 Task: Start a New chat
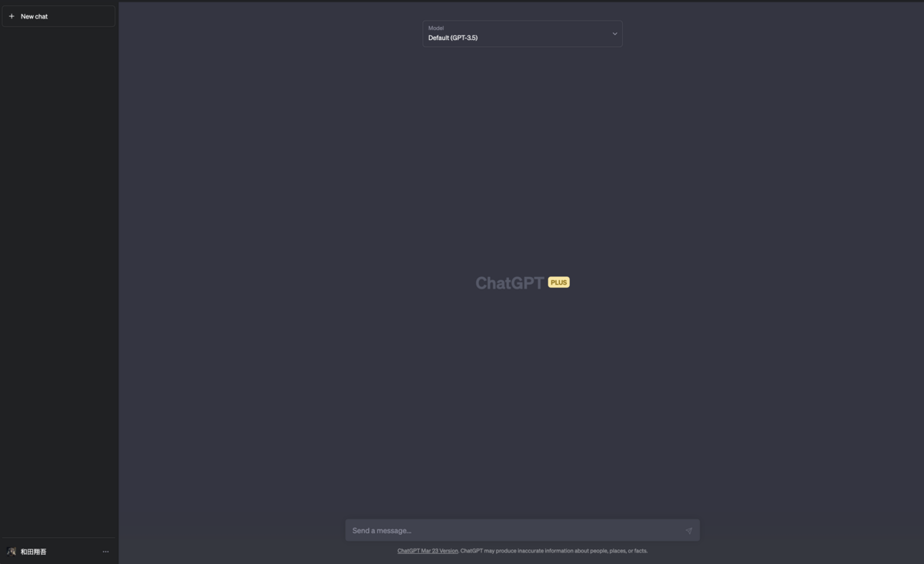pyautogui.click(x=59, y=16)
